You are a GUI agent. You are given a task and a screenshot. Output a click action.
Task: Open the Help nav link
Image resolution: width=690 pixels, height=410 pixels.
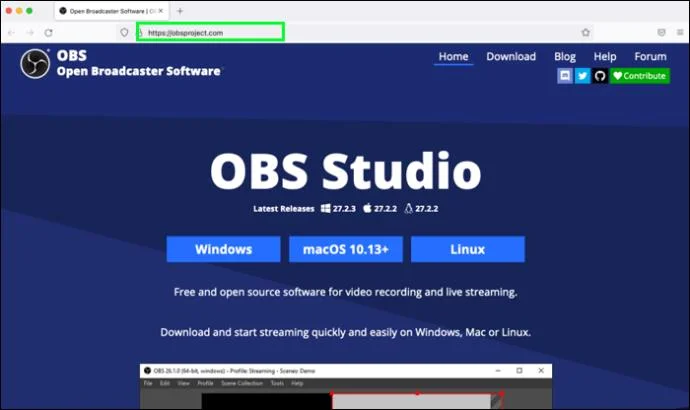tap(605, 57)
